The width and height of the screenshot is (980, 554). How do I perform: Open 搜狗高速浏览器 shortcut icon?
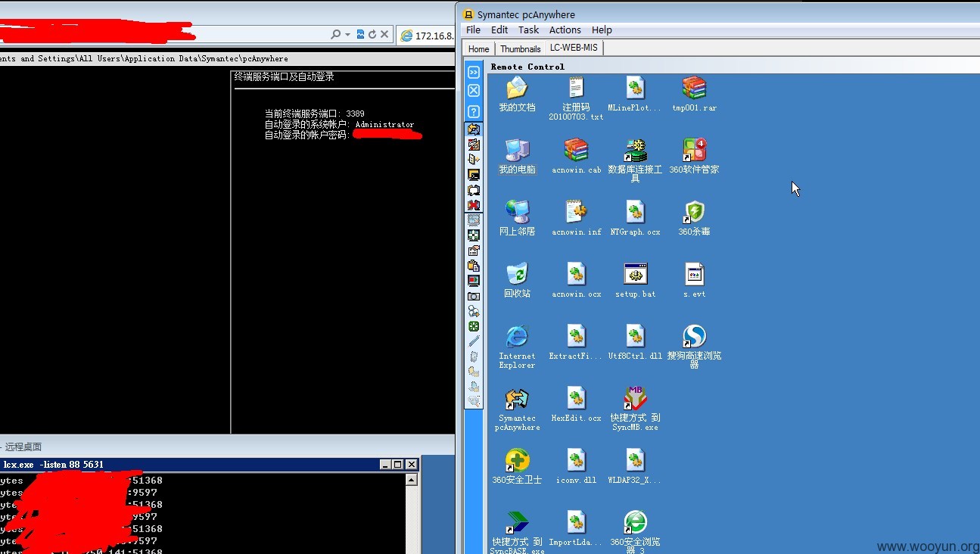point(694,336)
